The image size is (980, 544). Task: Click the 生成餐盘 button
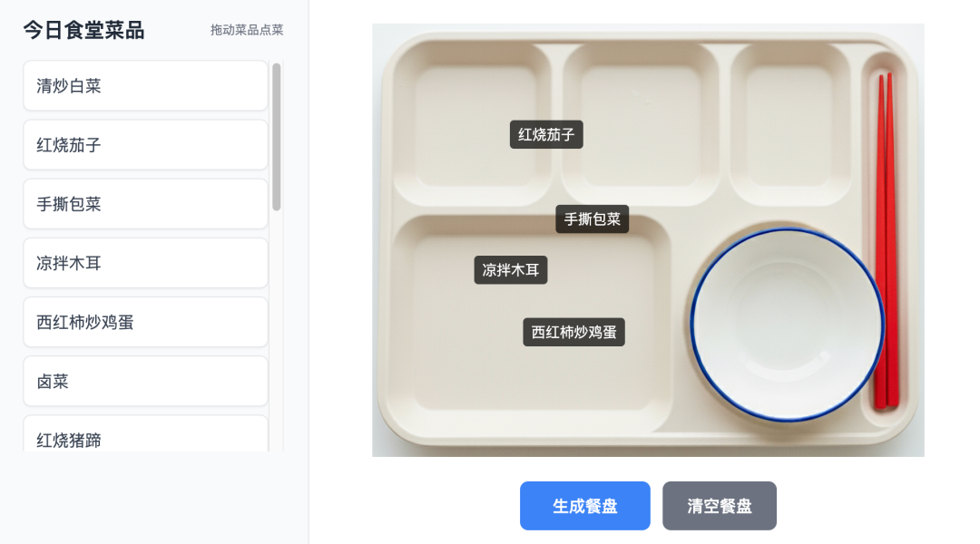pyautogui.click(x=585, y=506)
